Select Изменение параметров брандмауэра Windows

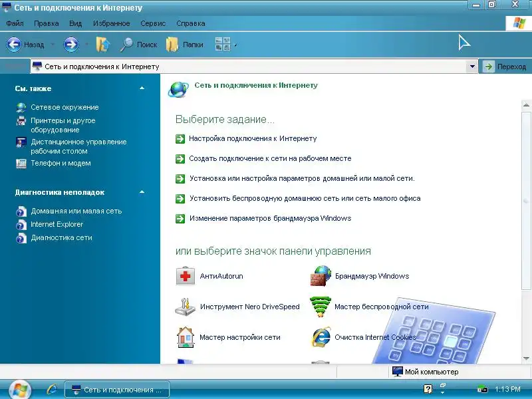point(270,218)
